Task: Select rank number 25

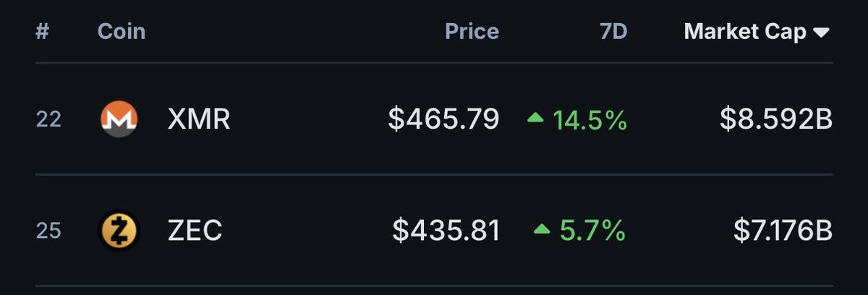Action: click(48, 231)
